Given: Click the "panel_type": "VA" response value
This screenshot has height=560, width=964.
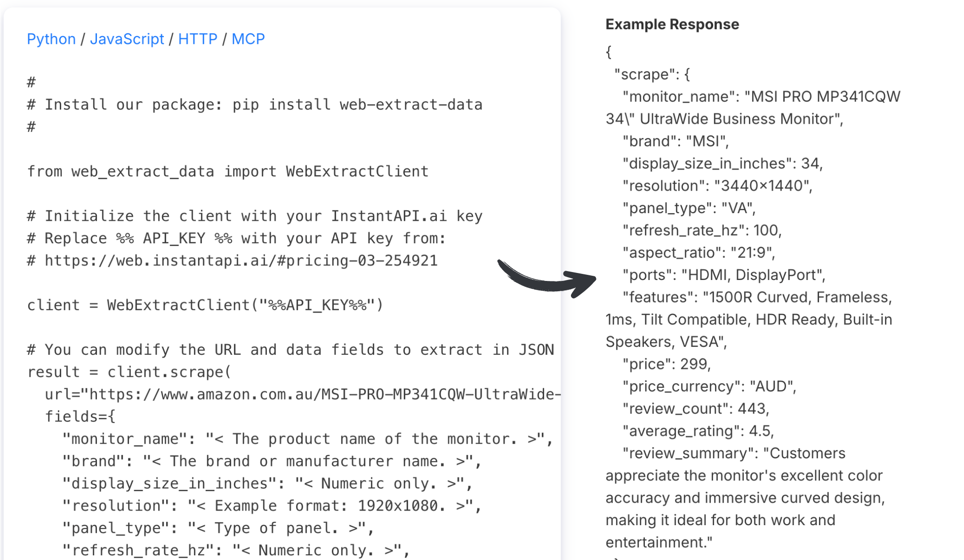Looking at the screenshot, I should pos(689,208).
